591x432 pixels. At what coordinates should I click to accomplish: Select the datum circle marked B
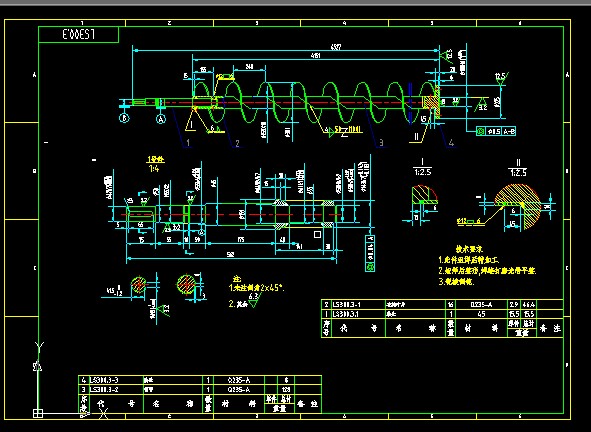pos(124,118)
